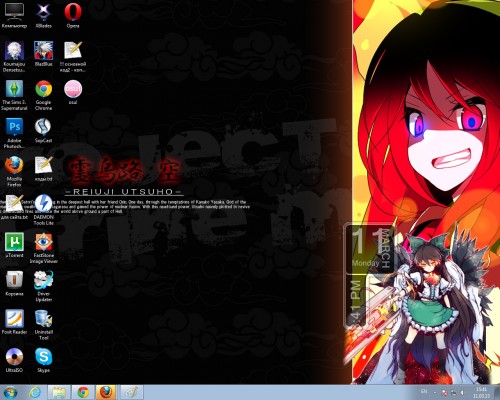This screenshot has height=400, width=500.
Task: Launch The Sims 3 Supernatural shortcut
Action: (14, 95)
